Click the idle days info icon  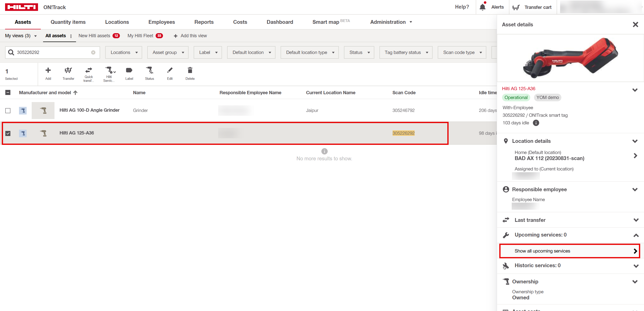pos(536,123)
